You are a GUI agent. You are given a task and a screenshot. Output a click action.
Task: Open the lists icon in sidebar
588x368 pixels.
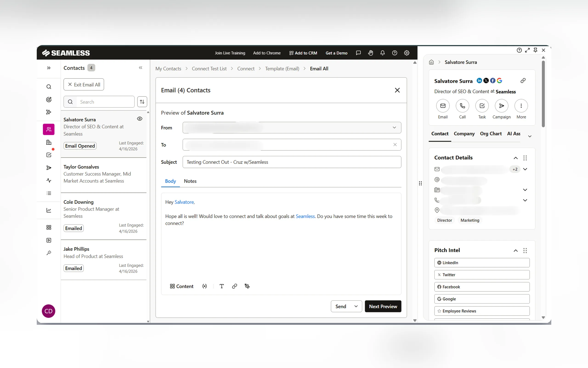coord(49,193)
